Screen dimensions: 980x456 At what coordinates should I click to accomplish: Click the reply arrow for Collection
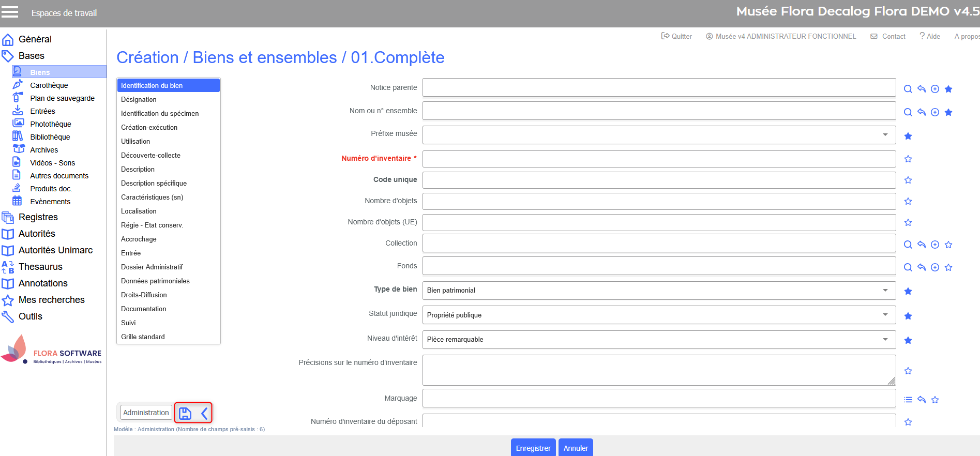click(x=922, y=245)
